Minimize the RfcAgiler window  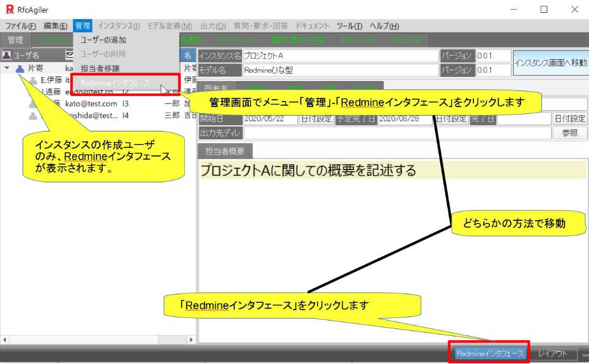tap(514, 9)
